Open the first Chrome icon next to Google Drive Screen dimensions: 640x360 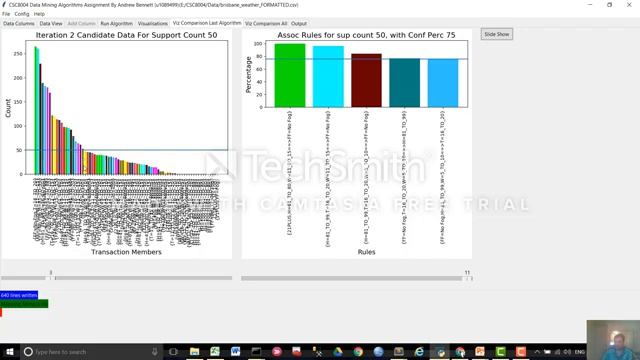pyautogui.click(x=358, y=351)
